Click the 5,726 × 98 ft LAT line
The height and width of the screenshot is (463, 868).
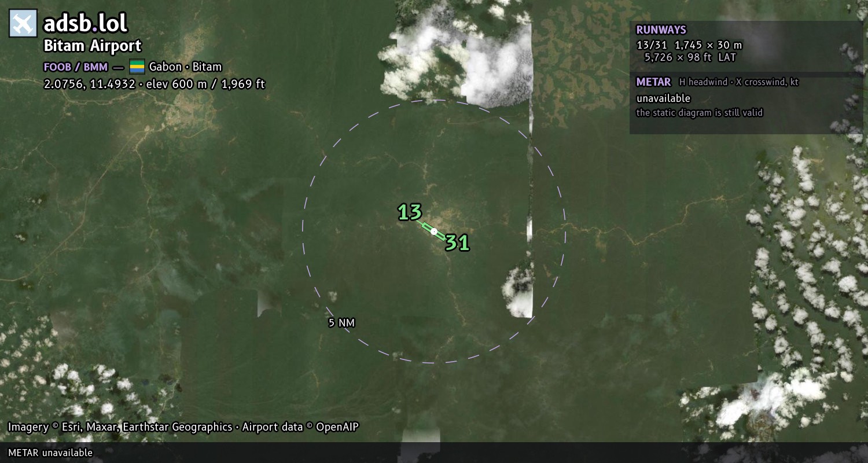(x=690, y=57)
